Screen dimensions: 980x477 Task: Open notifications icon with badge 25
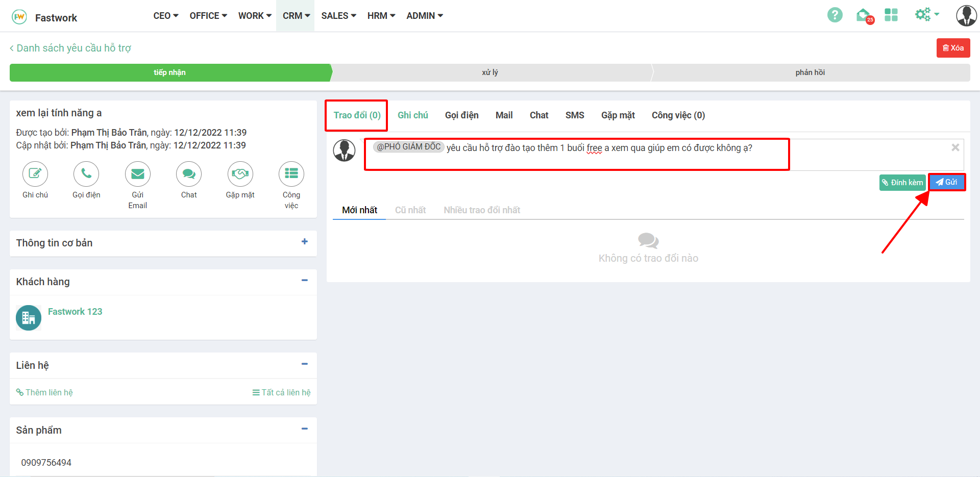864,15
